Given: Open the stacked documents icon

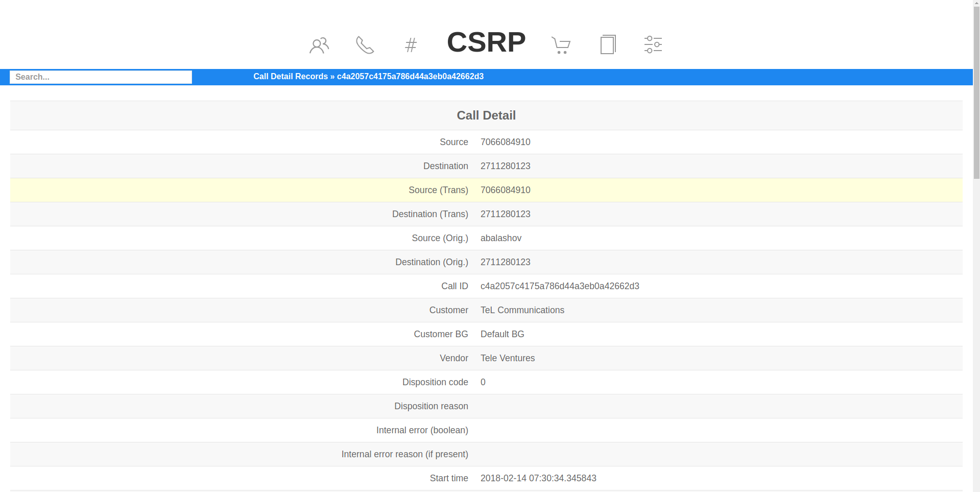Looking at the screenshot, I should [608, 45].
